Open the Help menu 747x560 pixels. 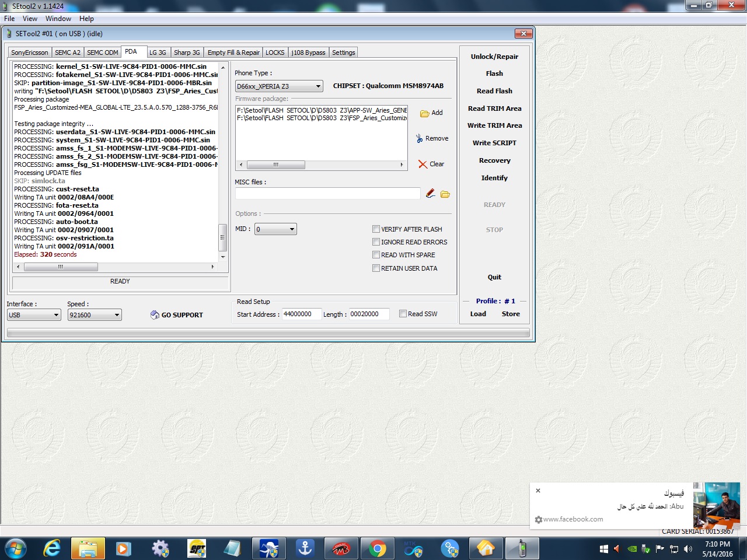(x=86, y=19)
